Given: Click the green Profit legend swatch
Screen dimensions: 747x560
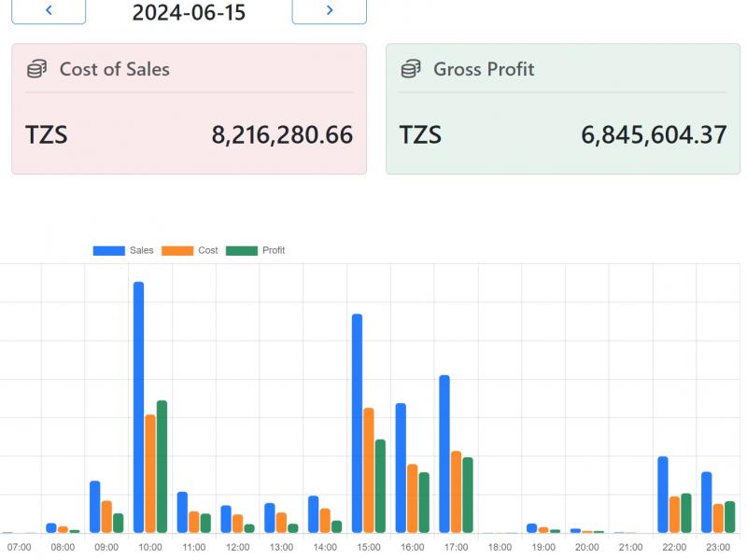Looking at the screenshot, I should pyautogui.click(x=242, y=250).
